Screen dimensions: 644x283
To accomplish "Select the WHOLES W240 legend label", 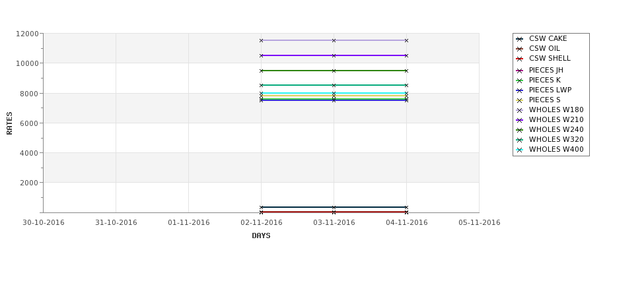I will point(556,129).
